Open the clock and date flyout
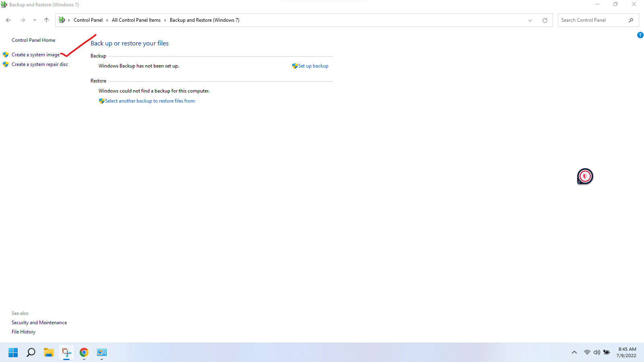644x362 pixels. coord(626,352)
